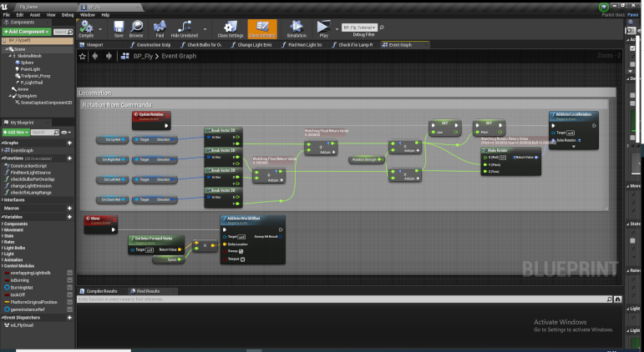Add an event dispatcher with its plus icon
This screenshot has width=644, height=352.
pos(69,317)
